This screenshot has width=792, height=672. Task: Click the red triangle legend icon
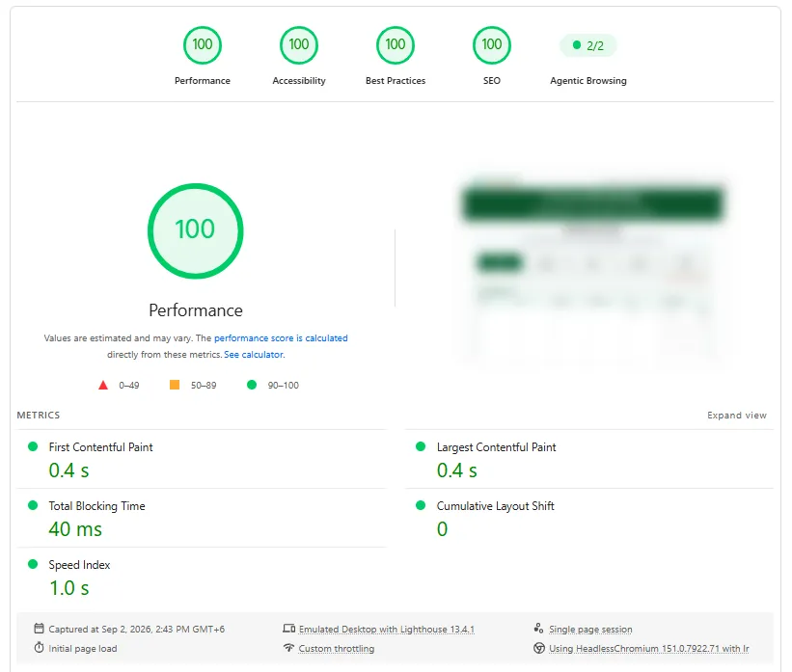point(103,386)
